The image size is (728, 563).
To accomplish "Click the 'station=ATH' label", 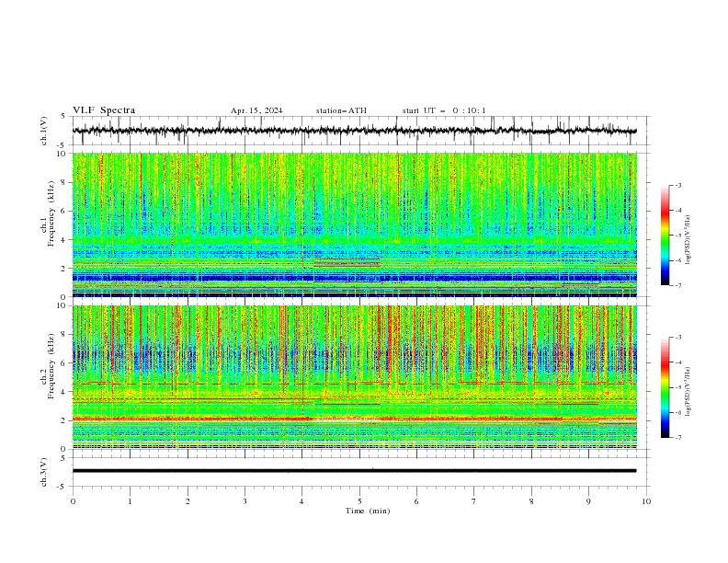I will tap(341, 110).
